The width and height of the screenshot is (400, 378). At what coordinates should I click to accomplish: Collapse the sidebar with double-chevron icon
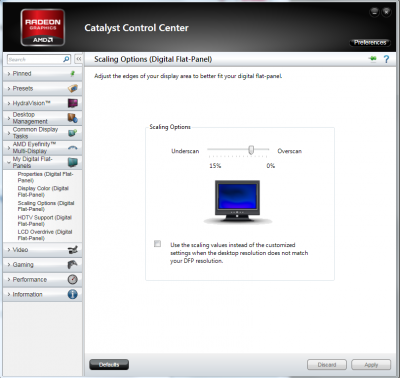tap(78, 59)
